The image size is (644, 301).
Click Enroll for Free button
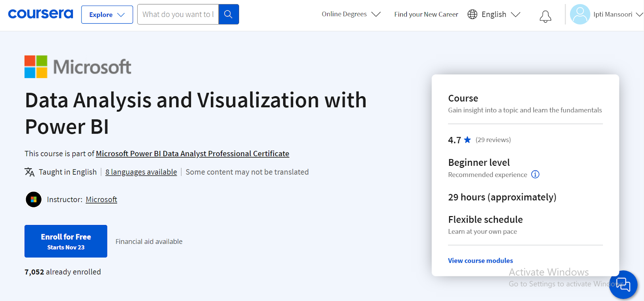[66, 241]
